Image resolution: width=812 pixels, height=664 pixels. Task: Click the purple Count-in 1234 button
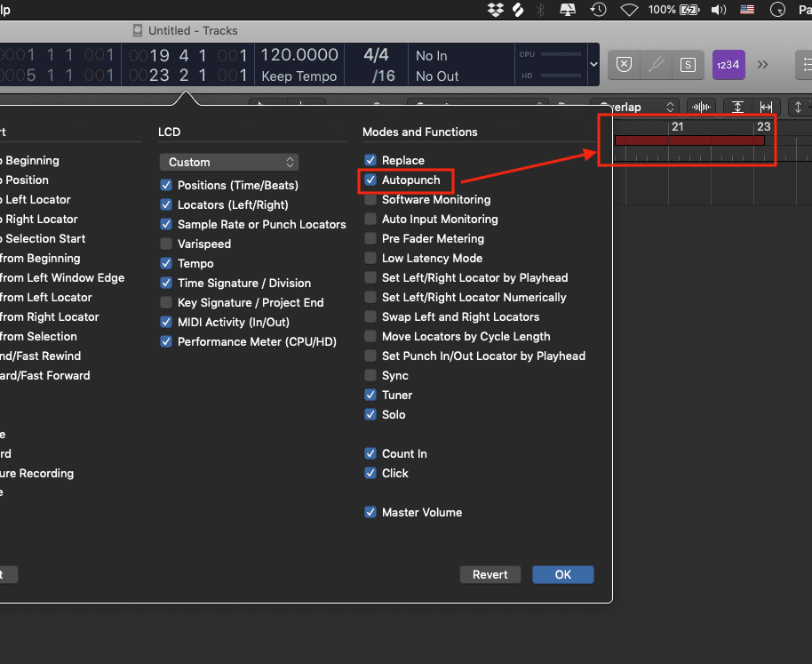[728, 64]
